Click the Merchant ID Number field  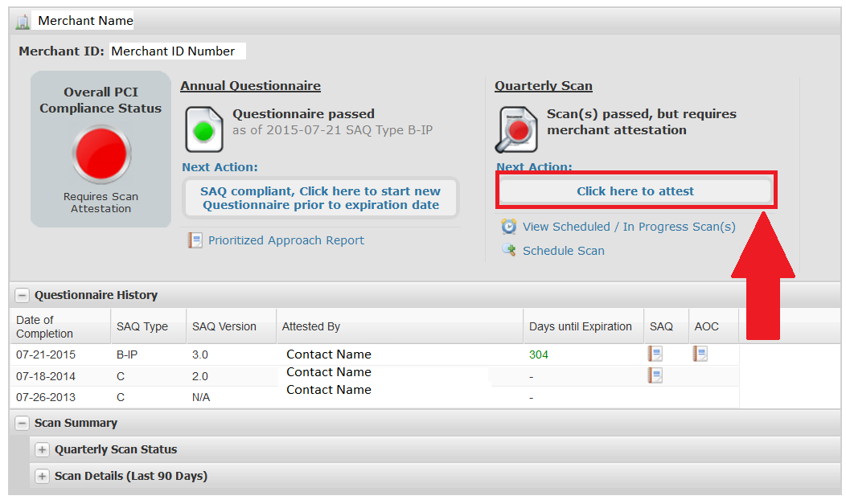(178, 51)
